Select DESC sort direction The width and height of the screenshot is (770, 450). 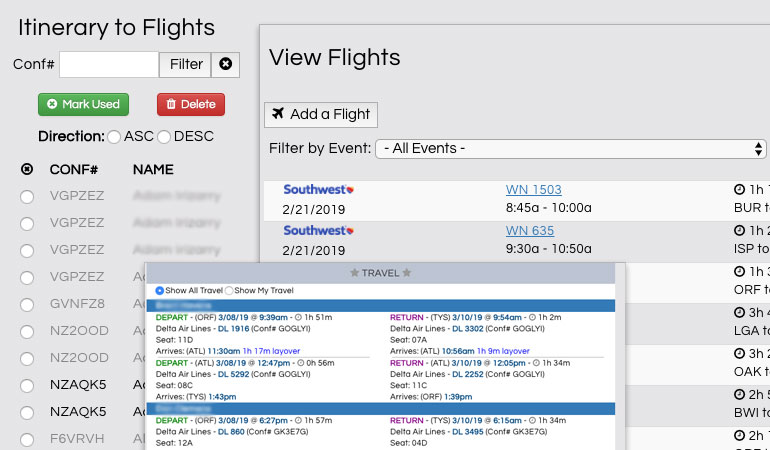165,136
